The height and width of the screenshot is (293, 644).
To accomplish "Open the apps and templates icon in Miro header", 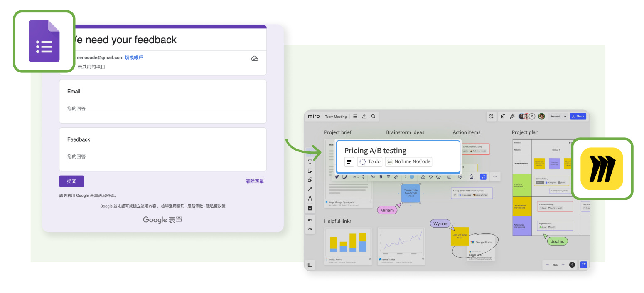I will [x=492, y=117].
